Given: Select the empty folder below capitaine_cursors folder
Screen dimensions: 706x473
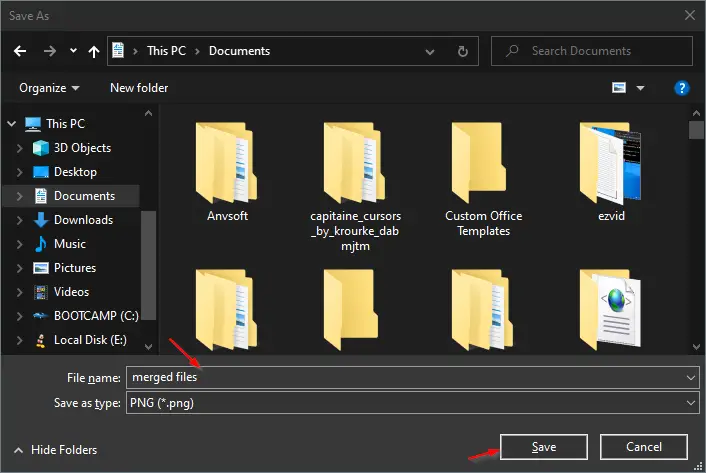Looking at the screenshot, I should [x=351, y=310].
